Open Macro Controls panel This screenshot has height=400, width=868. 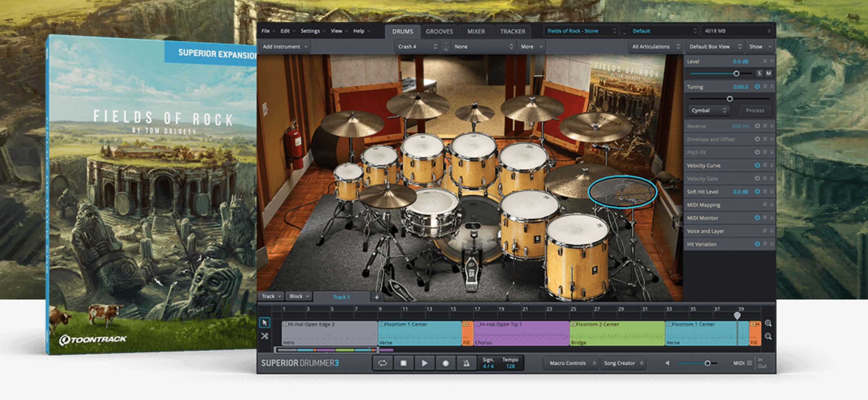click(x=571, y=363)
